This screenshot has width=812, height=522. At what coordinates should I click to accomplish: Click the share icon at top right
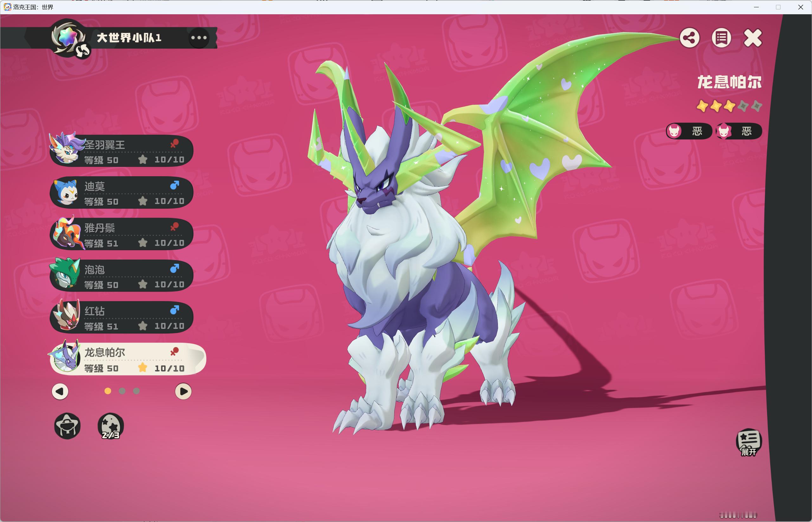689,38
